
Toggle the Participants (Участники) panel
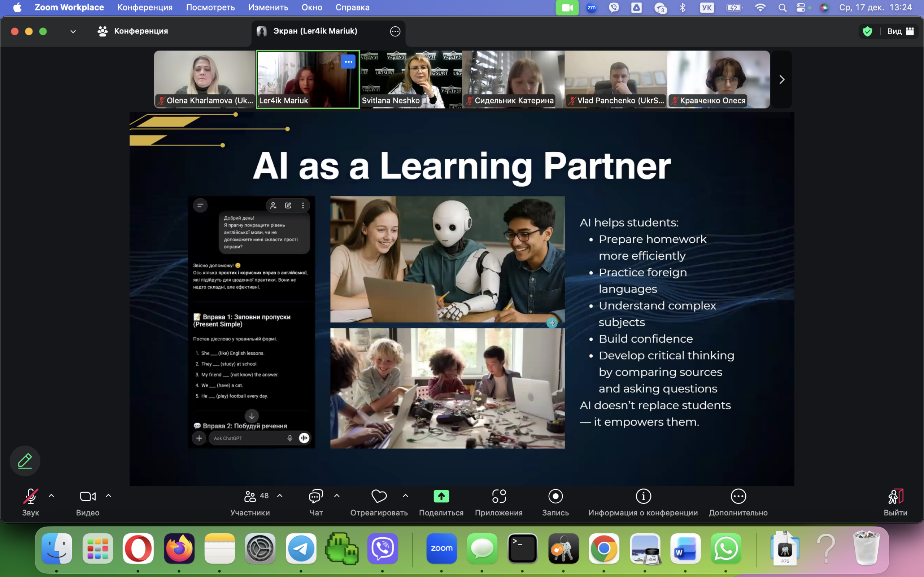coord(250,497)
